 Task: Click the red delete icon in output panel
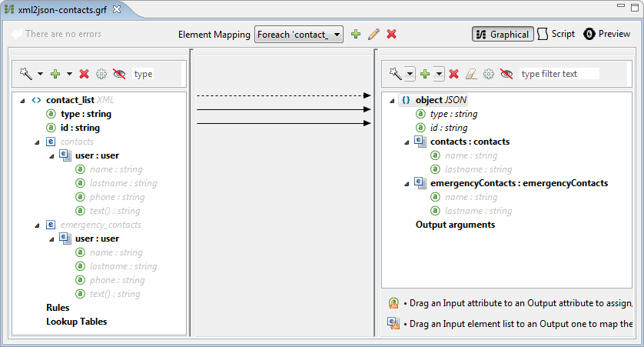(x=453, y=74)
